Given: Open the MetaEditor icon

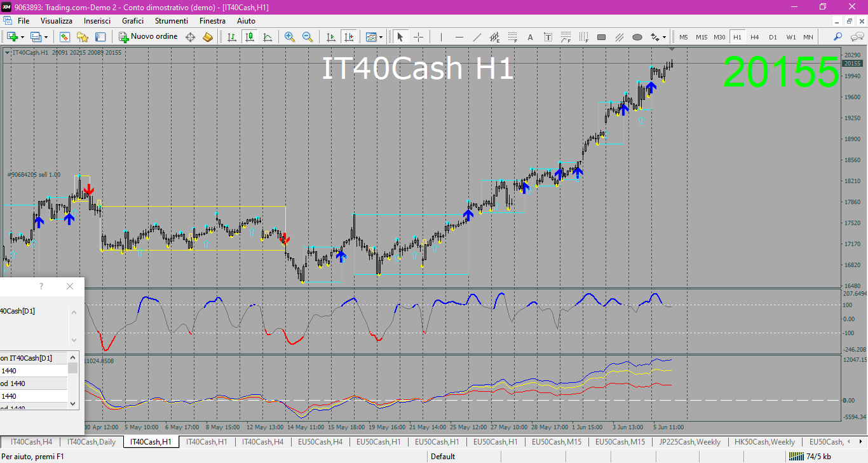Looking at the screenshot, I should 190,37.
